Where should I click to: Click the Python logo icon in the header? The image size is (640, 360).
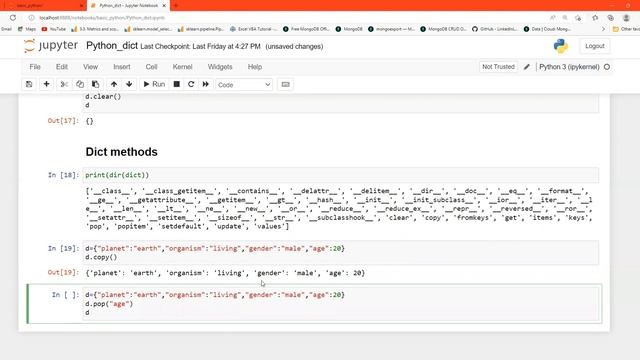561,46
